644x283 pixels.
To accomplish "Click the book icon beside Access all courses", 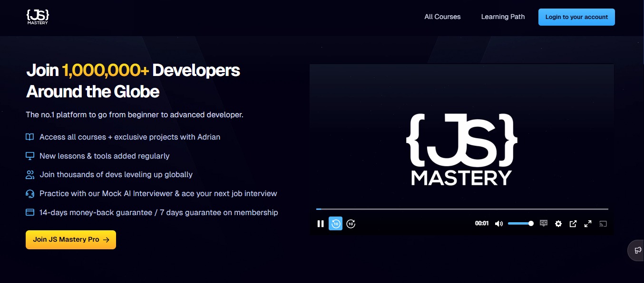I will (x=30, y=137).
